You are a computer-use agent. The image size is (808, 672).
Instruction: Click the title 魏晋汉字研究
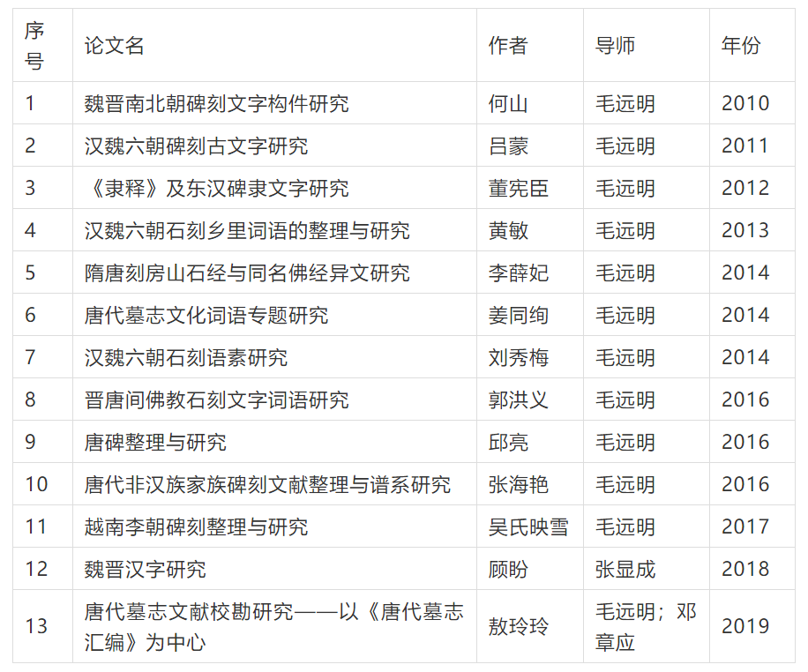[x=145, y=569]
